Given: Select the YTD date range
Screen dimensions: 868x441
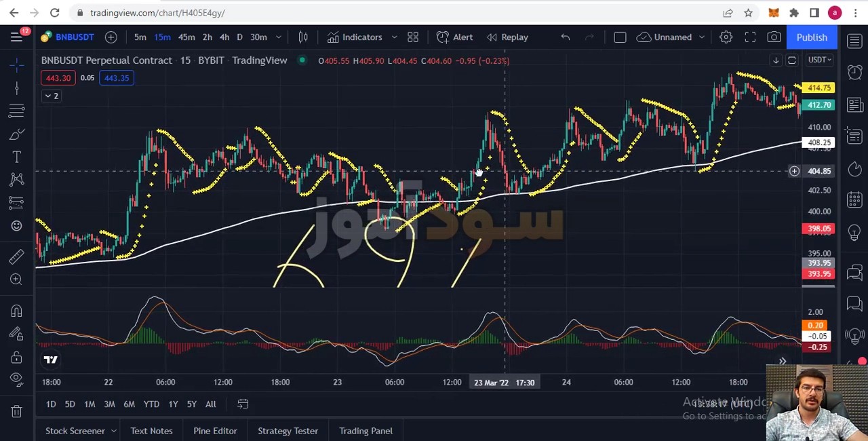Looking at the screenshot, I should coord(151,404).
